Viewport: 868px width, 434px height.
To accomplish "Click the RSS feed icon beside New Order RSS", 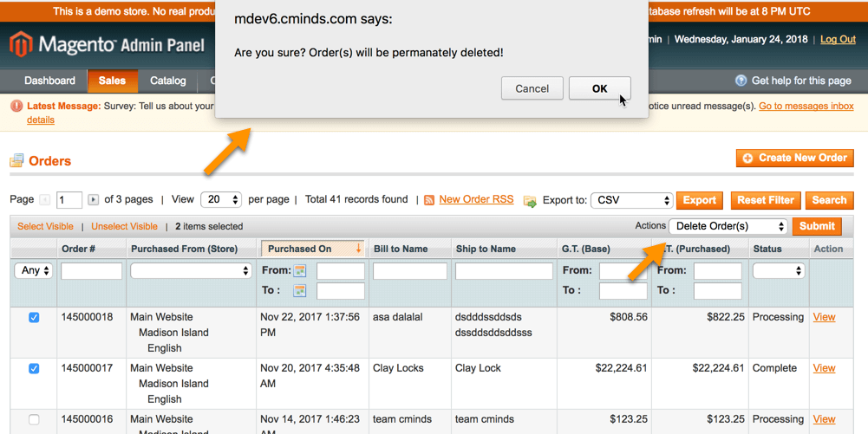I will 429,200.
